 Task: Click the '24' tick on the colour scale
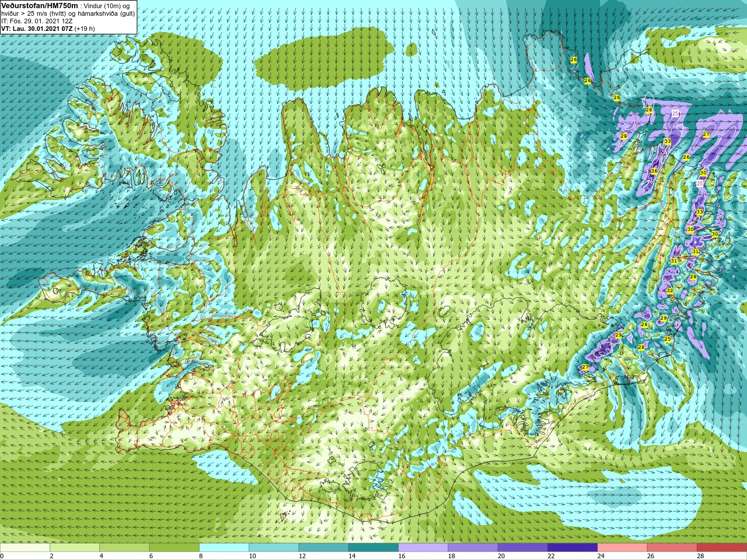coord(601,556)
